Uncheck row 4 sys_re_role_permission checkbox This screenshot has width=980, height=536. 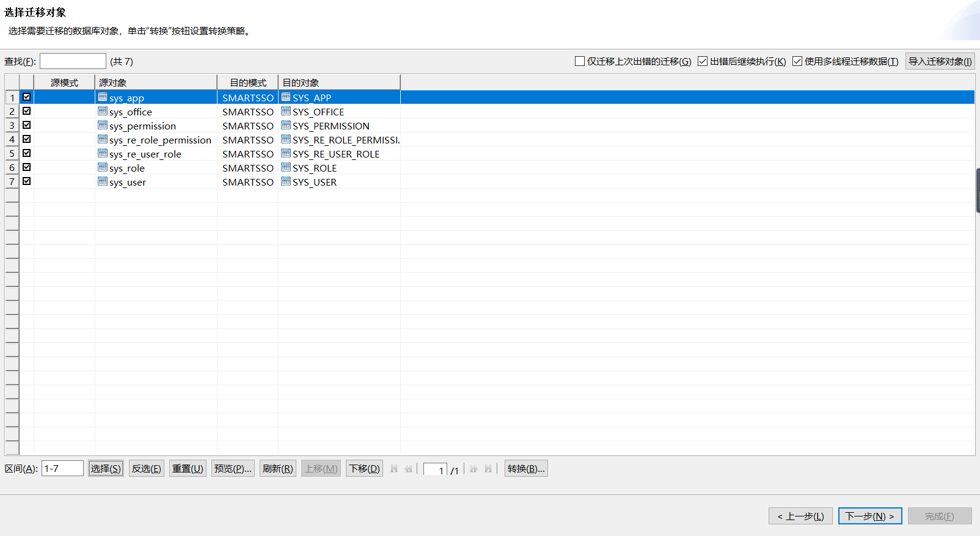click(x=27, y=139)
